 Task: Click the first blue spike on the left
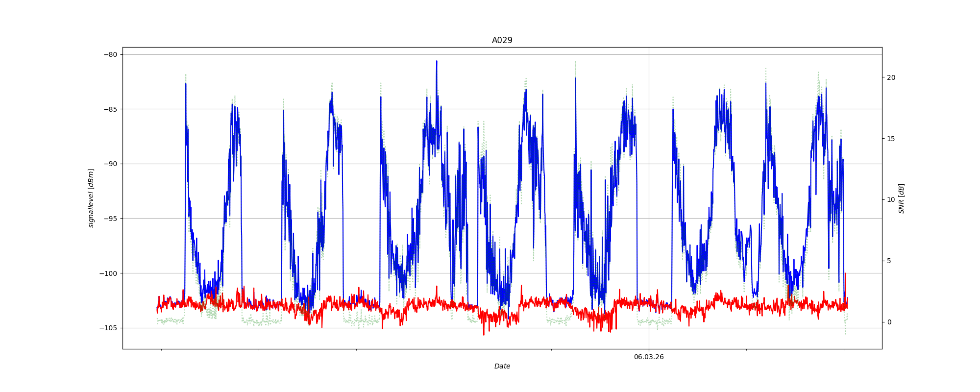point(186,84)
